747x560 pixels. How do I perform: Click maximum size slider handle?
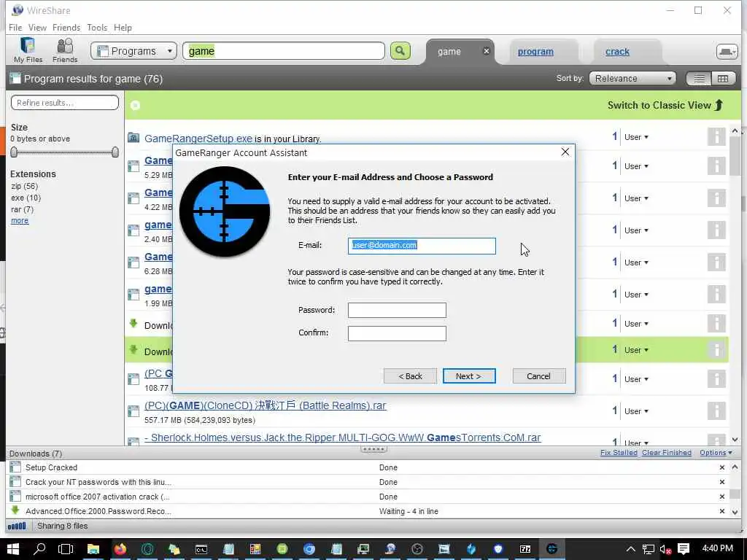coord(115,152)
